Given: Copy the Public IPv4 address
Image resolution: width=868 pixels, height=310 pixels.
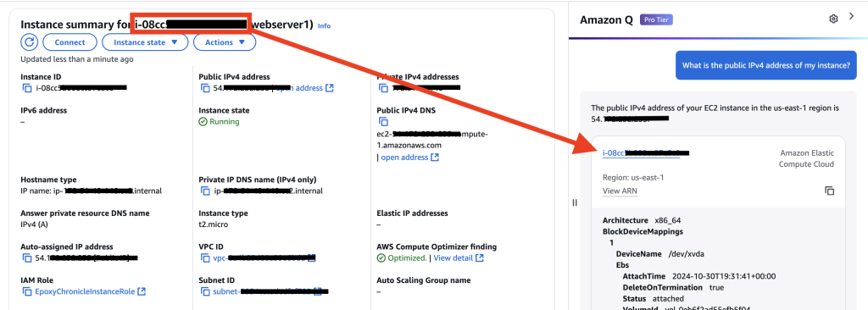Looking at the screenshot, I should 204,88.
